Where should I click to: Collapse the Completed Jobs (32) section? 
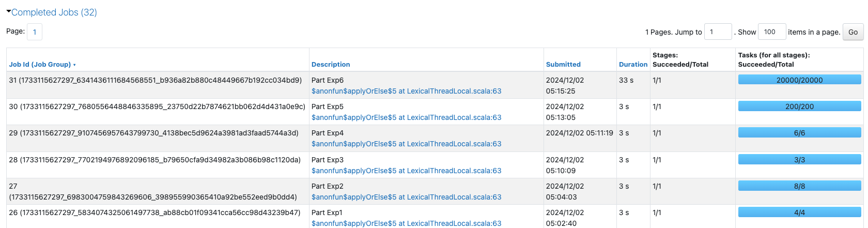click(52, 12)
